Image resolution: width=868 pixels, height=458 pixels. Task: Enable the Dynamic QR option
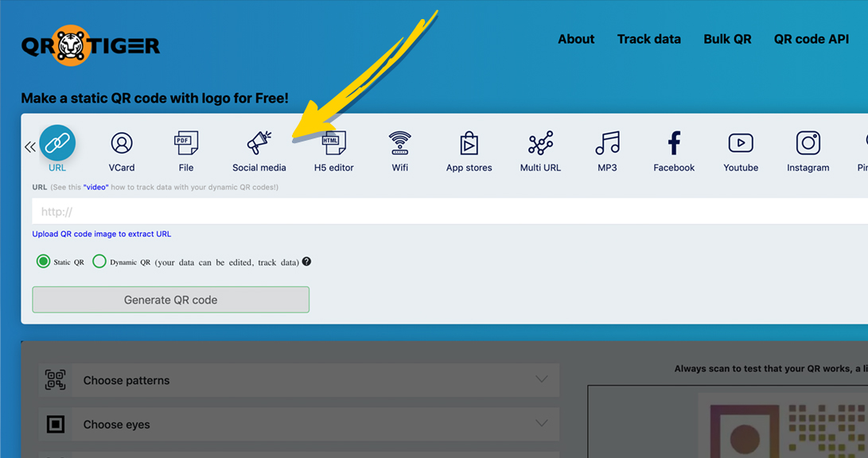(x=99, y=262)
